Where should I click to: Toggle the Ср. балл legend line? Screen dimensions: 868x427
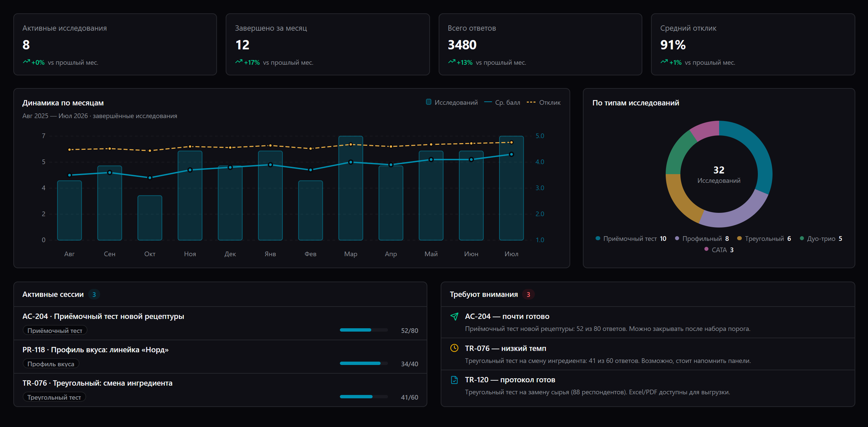[x=502, y=102]
